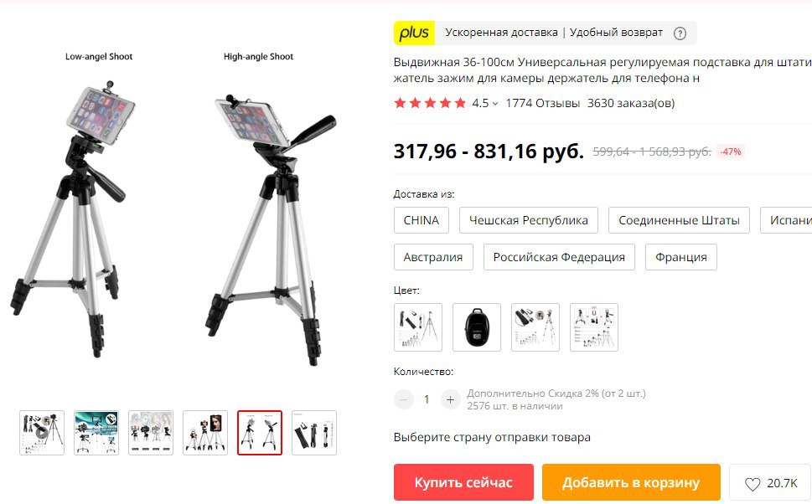Viewport: 812px width, 504px height.
Task: Open the 1774 Отзывы reviews link
Action: [x=542, y=103]
